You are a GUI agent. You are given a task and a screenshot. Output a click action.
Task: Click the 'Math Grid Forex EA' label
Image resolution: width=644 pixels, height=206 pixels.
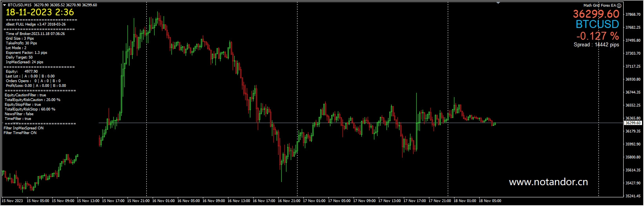click(x=600, y=5)
